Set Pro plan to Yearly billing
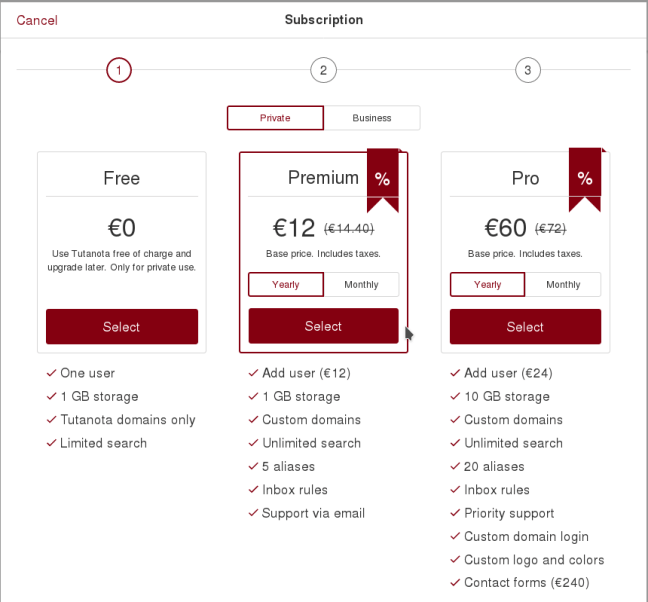 coord(488,285)
